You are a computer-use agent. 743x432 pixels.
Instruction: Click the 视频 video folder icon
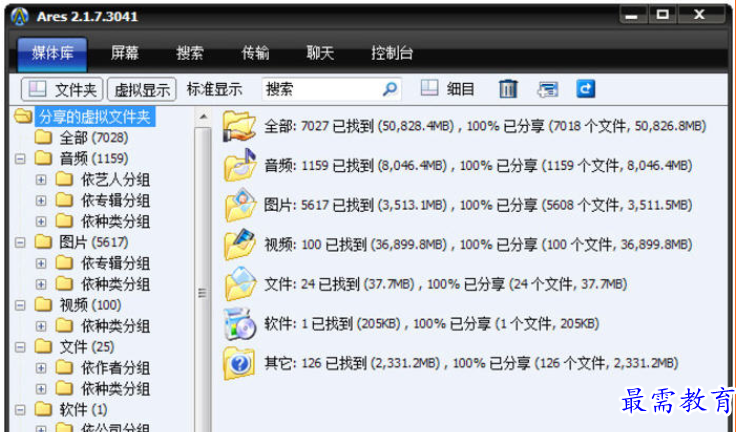point(240,244)
